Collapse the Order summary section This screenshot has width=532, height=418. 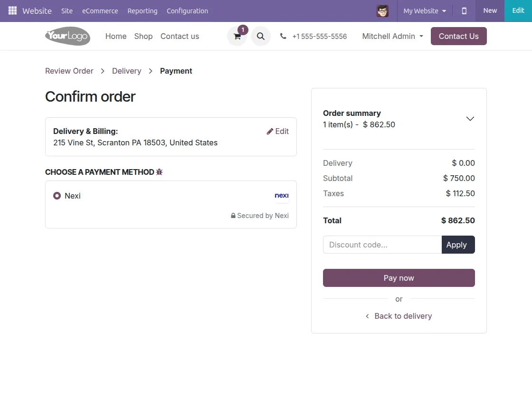coord(470,119)
